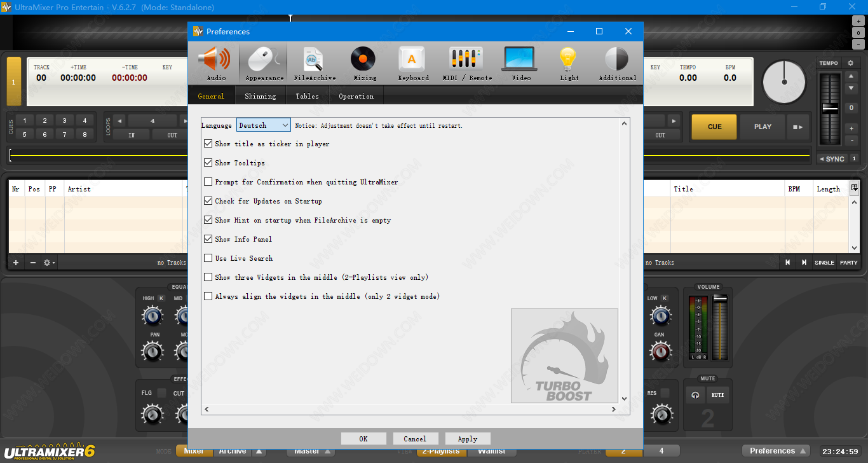Viewport: 868px width, 463px height.
Task: Click the spinning turntable disc
Action: click(784, 82)
